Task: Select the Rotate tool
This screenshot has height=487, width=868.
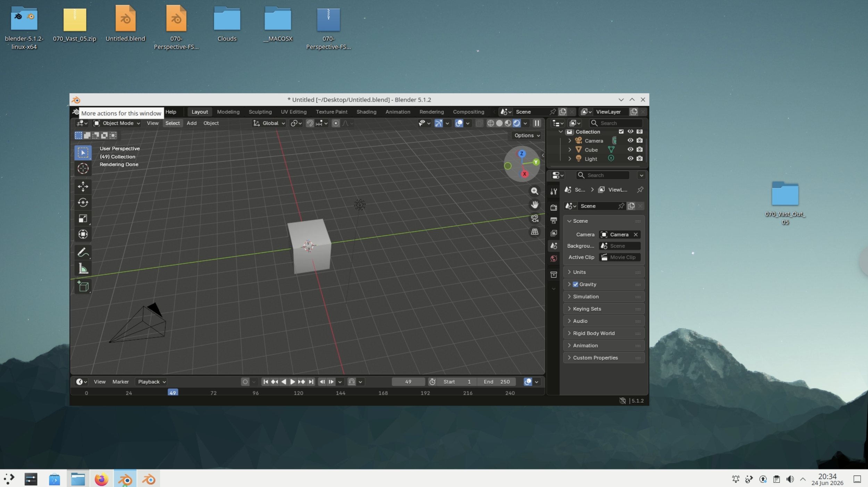Action: coord(83,202)
